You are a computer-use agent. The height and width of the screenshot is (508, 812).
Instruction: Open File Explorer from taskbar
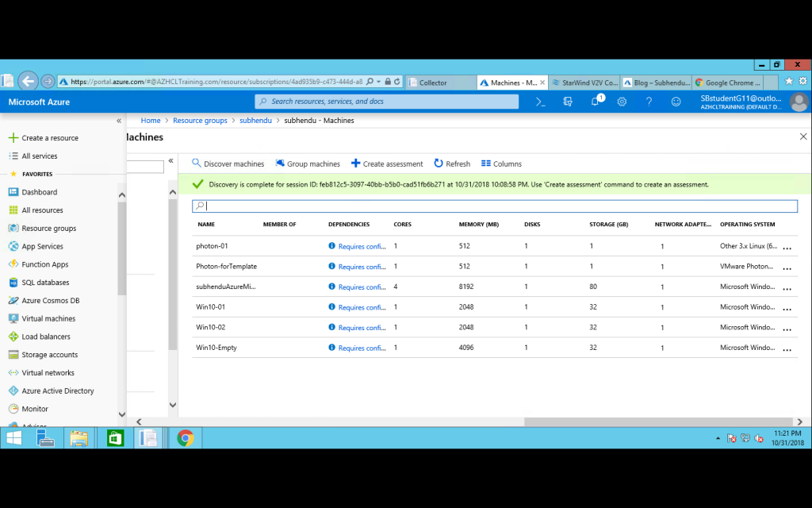(x=79, y=438)
